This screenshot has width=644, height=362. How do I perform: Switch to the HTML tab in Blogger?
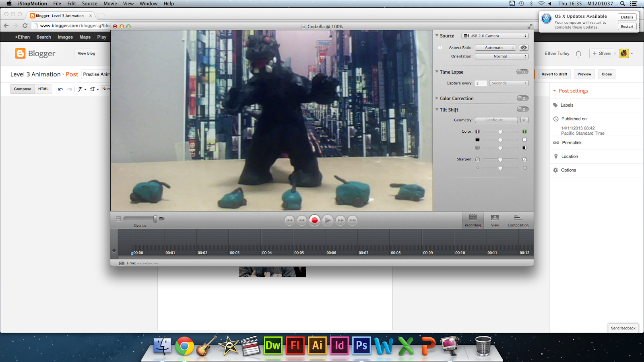[43, 89]
